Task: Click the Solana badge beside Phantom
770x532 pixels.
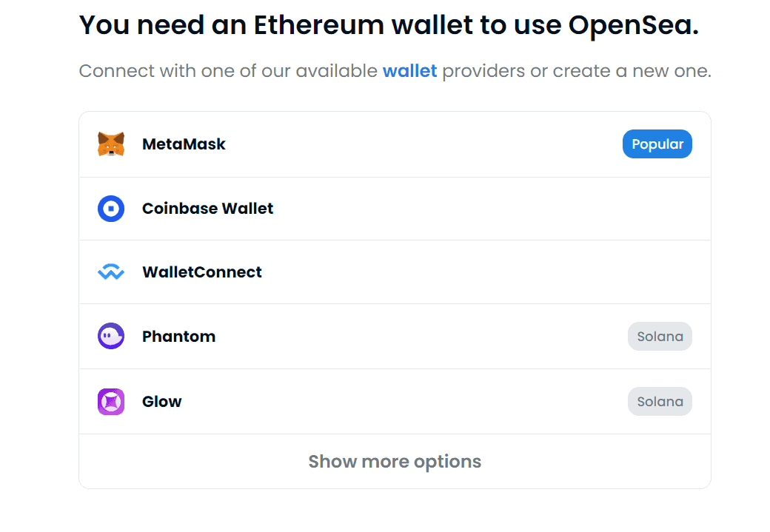Action: [x=660, y=336]
